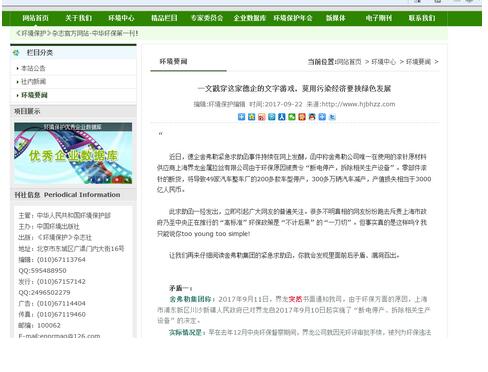Click the Tencent Weibo share icon
The height and width of the screenshot is (372, 488).
tap(272, 117)
